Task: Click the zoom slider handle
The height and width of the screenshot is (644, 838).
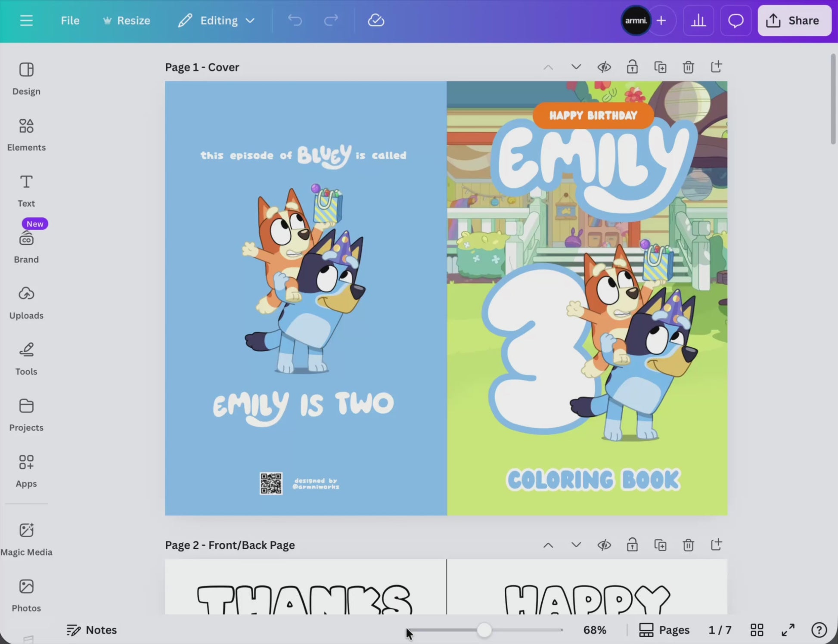Action: coord(484,630)
